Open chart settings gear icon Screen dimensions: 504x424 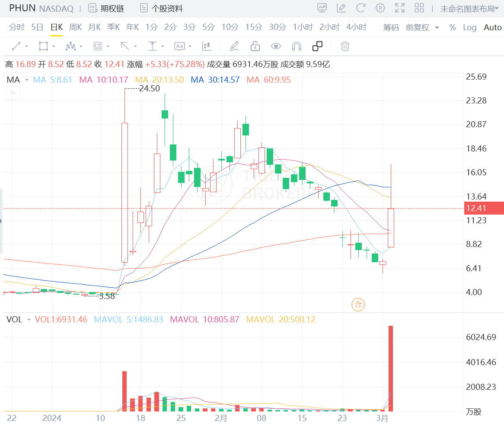pos(380,8)
